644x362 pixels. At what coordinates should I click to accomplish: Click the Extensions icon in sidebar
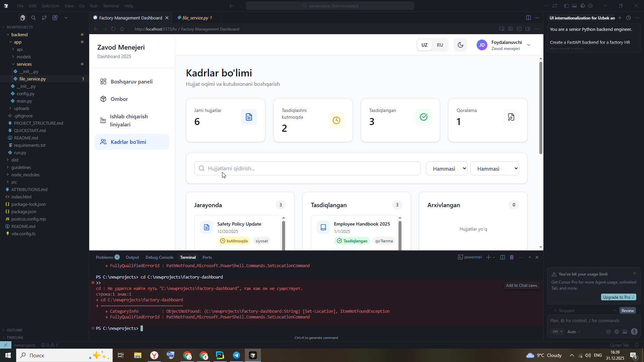[55, 18]
